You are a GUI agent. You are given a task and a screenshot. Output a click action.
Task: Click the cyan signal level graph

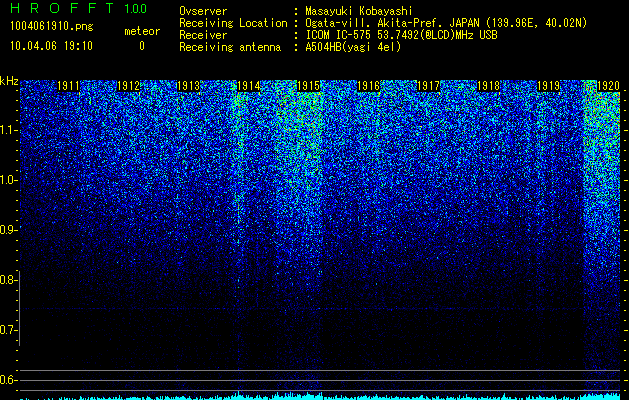click(x=320, y=396)
